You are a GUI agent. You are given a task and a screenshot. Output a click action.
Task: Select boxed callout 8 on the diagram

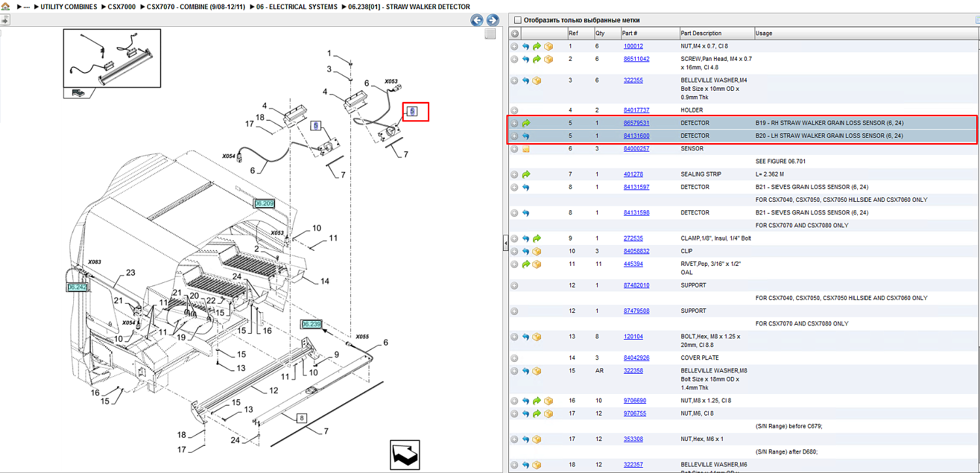[x=301, y=418]
